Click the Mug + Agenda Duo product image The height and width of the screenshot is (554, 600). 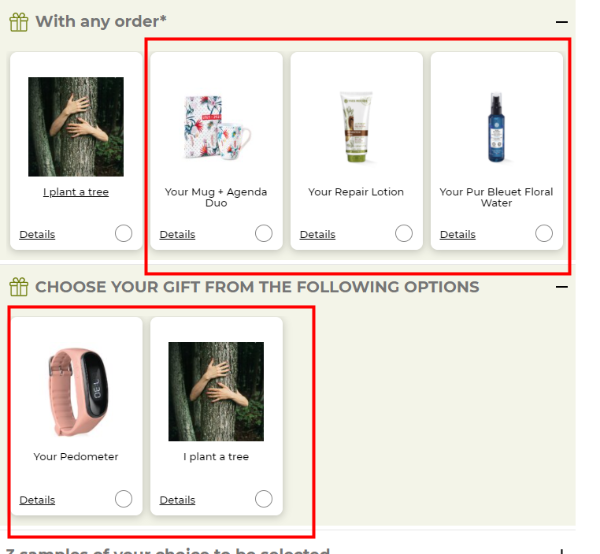216,127
